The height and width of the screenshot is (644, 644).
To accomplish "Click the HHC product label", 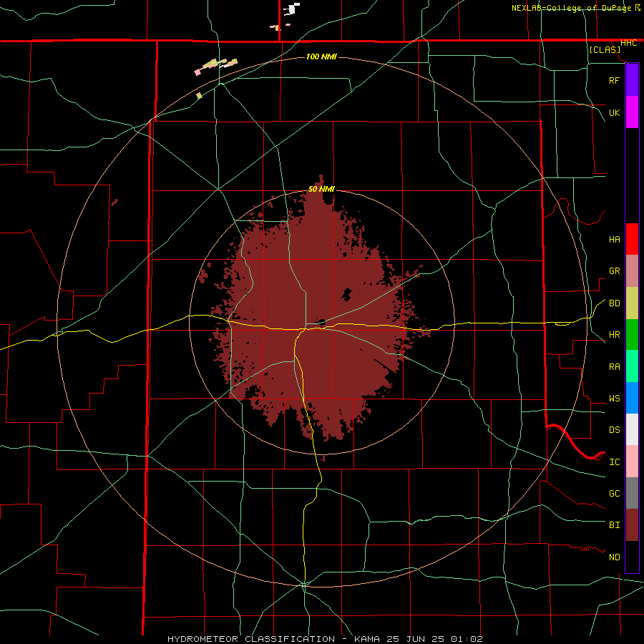I will click(628, 43).
